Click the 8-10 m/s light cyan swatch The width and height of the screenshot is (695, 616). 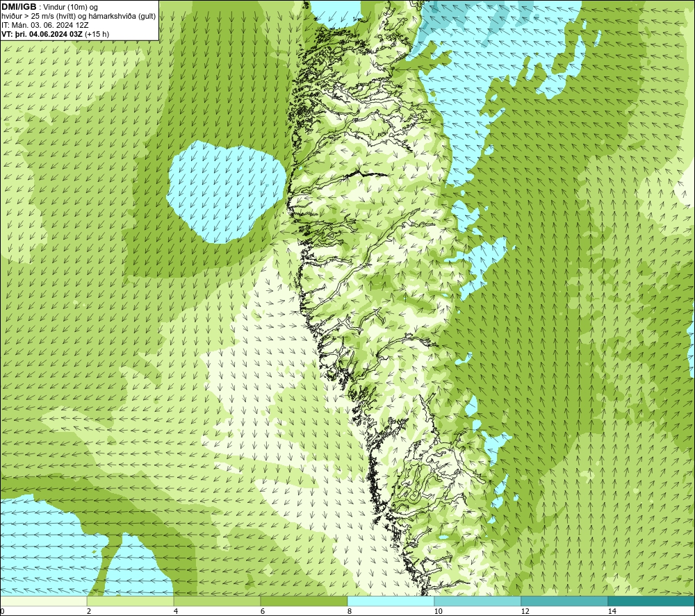[x=391, y=601]
